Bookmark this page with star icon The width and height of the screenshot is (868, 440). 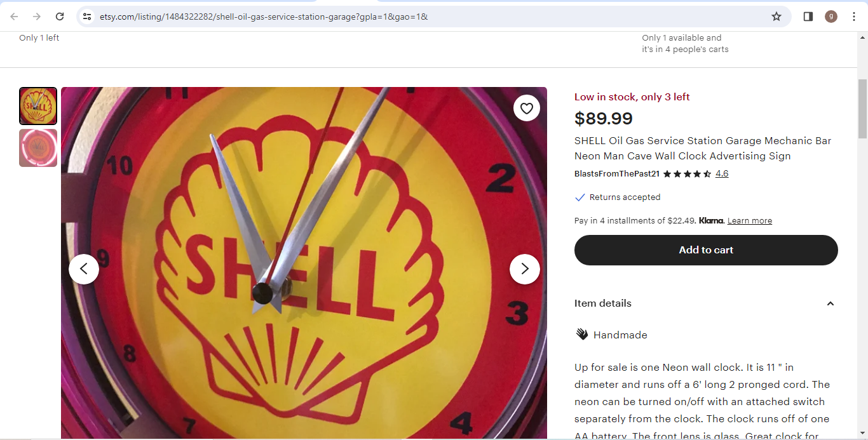[x=776, y=17]
